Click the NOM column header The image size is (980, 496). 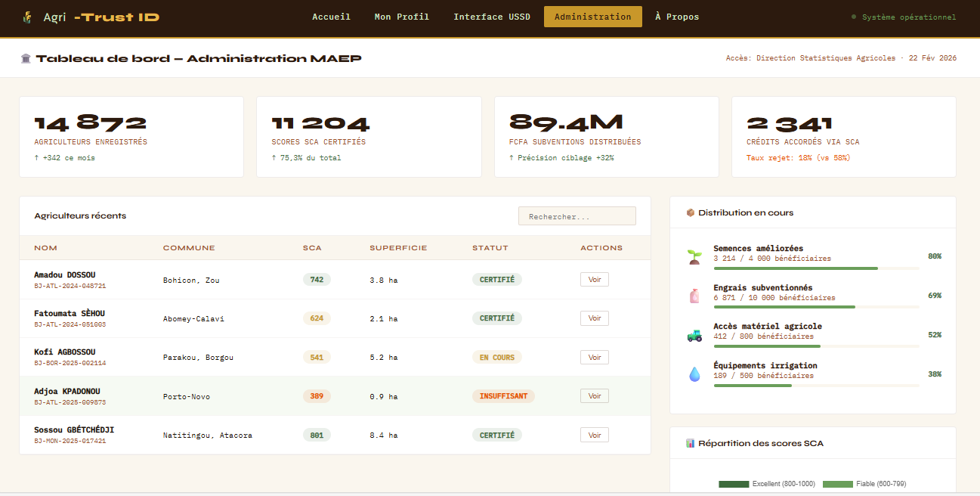pos(45,248)
